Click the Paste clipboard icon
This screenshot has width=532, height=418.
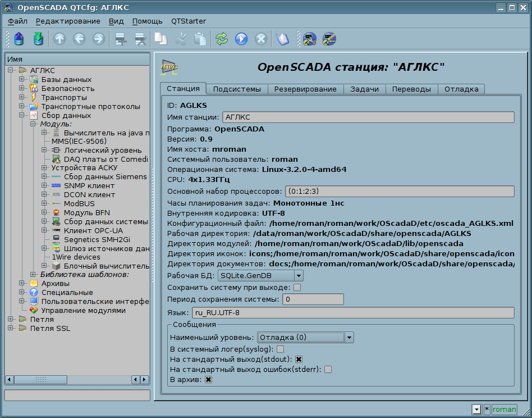click(x=200, y=39)
